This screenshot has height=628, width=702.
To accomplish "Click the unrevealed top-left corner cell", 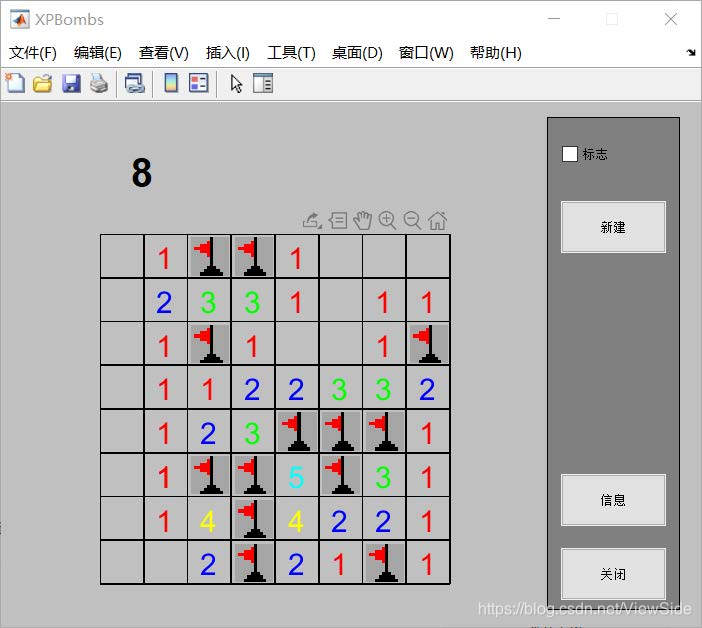I will click(x=122, y=256).
